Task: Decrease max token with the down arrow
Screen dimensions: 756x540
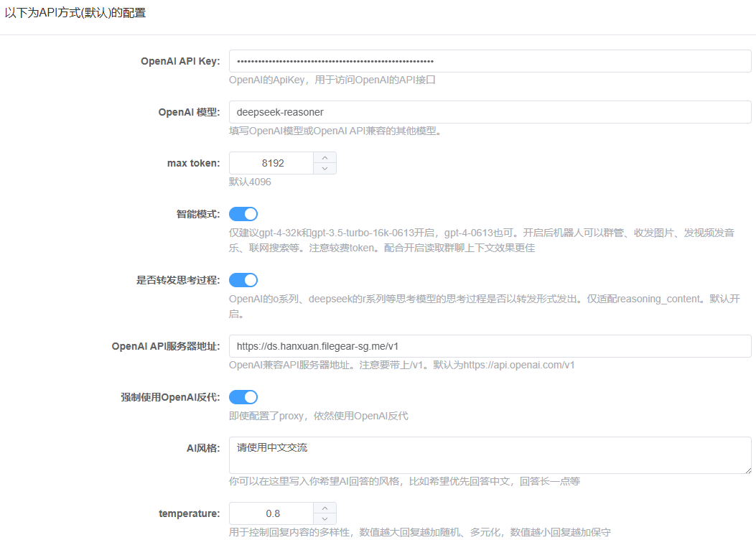Action: point(325,169)
